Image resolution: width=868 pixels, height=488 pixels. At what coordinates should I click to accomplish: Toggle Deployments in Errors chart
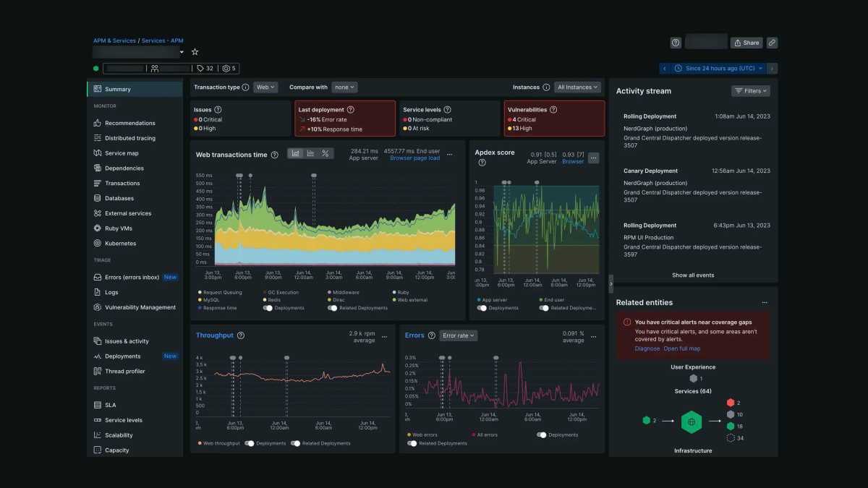click(542, 435)
